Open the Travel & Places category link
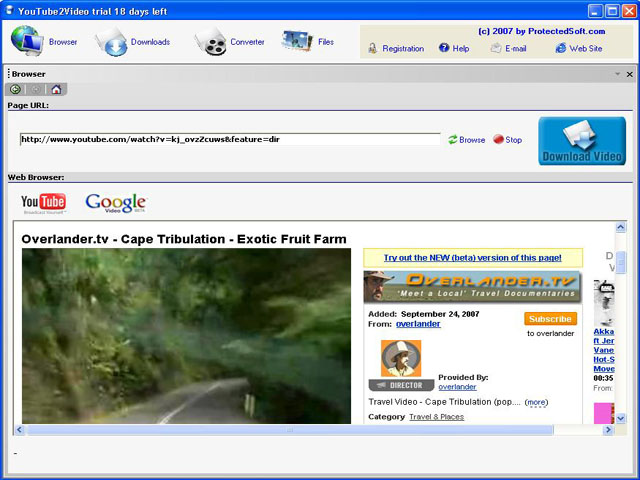This screenshot has height=480, width=640. tap(436, 417)
